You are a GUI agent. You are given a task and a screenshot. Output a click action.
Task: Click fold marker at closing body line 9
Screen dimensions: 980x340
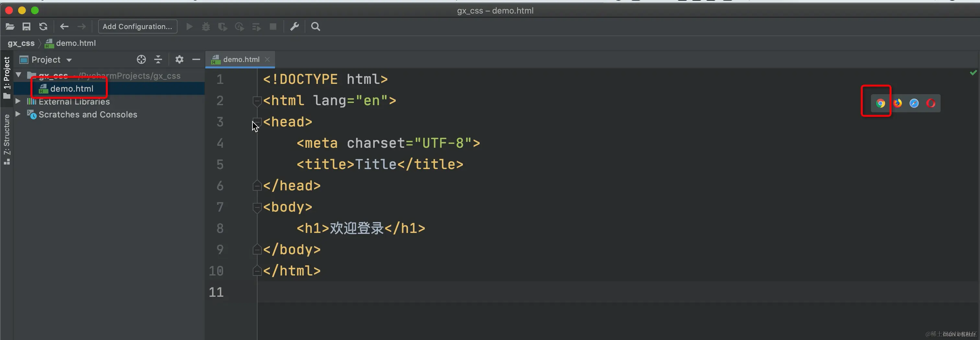[x=257, y=249]
